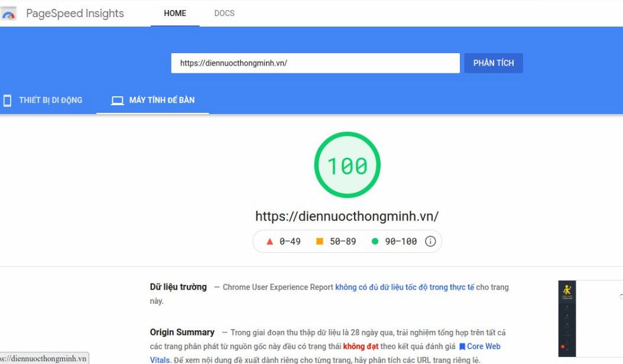Click the analyzed URL heading below the score
This screenshot has height=364, width=623.
coord(347,216)
